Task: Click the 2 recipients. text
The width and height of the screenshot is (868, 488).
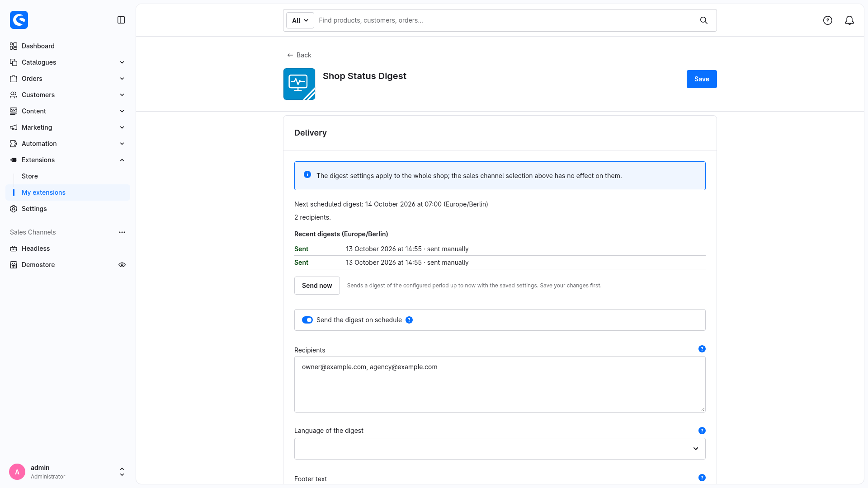Action: (x=312, y=217)
